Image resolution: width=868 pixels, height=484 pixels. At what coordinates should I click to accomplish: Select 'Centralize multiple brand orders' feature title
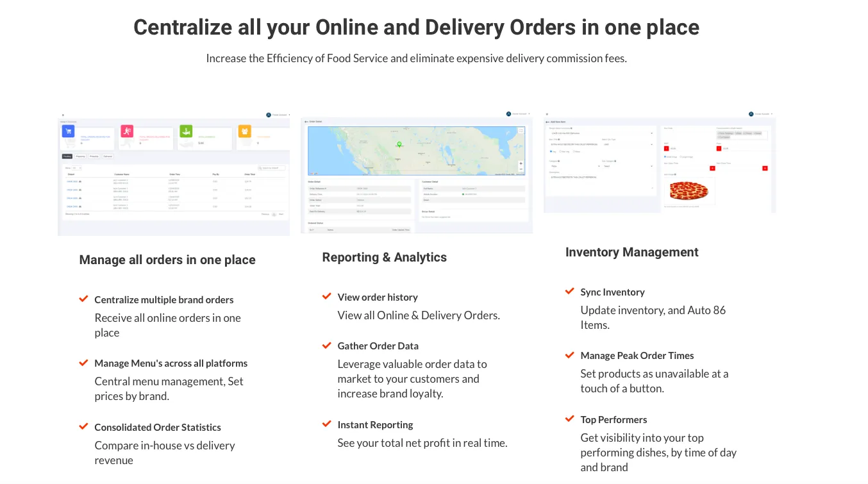(x=164, y=300)
